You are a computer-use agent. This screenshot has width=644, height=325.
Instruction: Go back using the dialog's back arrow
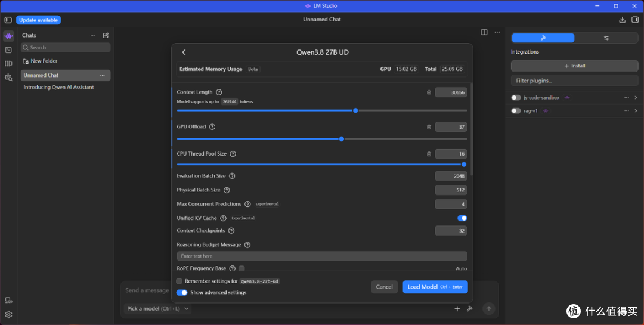184,52
